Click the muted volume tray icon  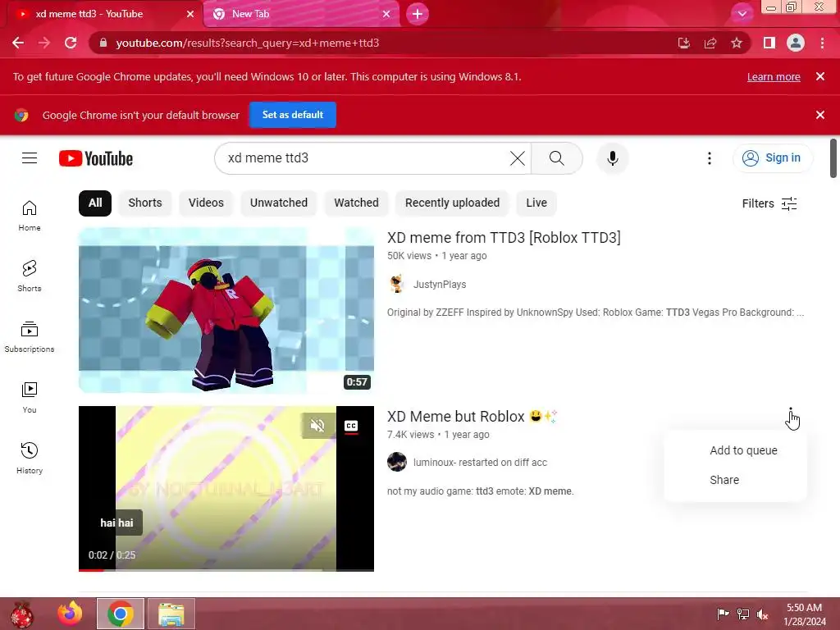(x=763, y=614)
